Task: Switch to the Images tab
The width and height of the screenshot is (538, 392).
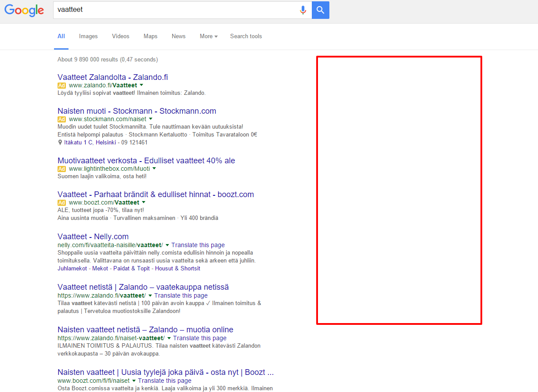Action: point(88,36)
